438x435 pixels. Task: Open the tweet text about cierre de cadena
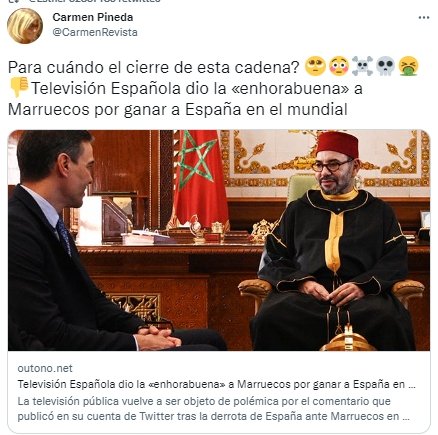coord(153,67)
